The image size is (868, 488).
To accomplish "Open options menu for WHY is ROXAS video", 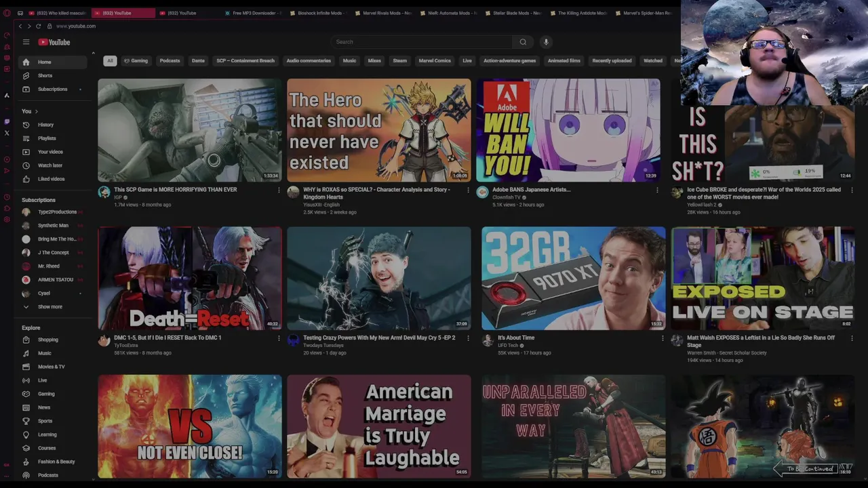I will coord(468,190).
